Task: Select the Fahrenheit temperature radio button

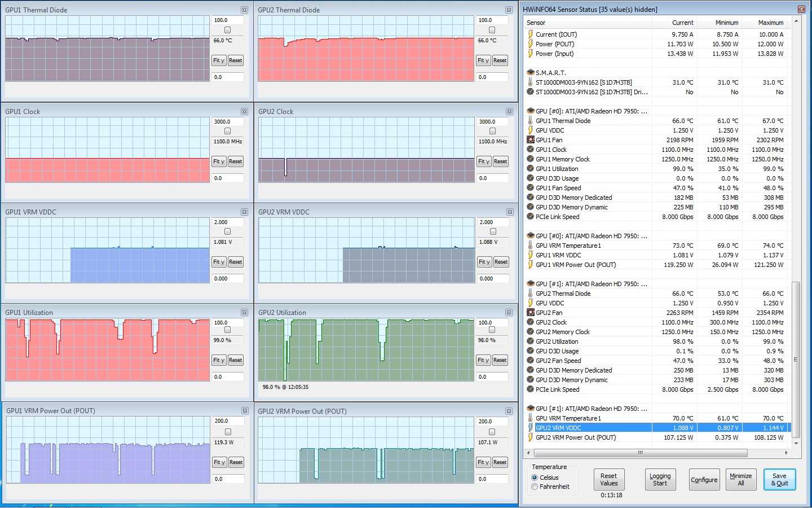Action: (x=535, y=487)
